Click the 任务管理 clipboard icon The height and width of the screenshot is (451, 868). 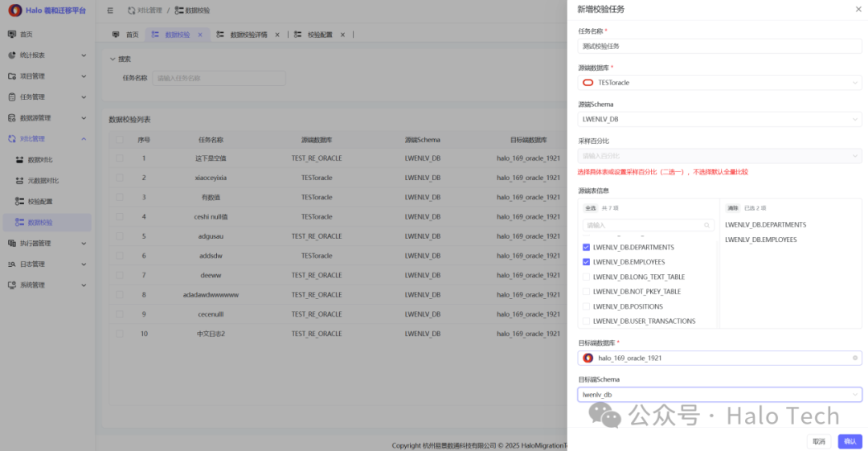[12, 97]
